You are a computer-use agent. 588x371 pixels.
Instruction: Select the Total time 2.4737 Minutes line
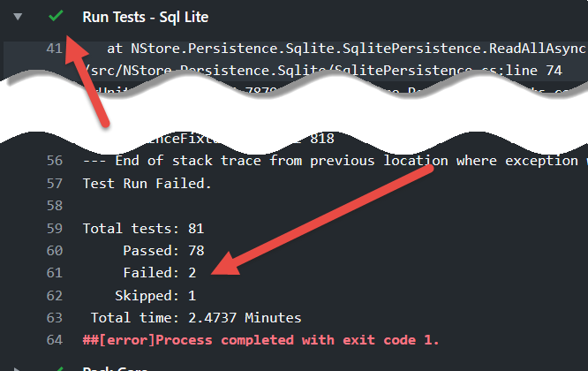coord(196,318)
